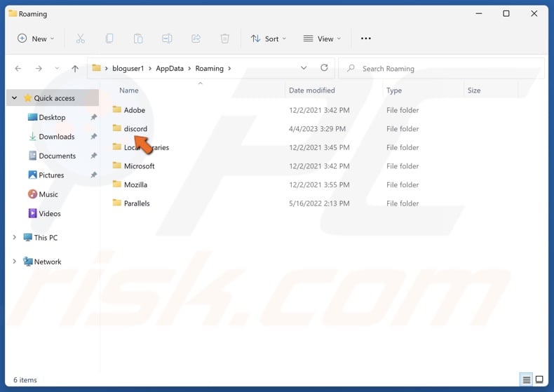554x392 pixels.
Task: Collapse the Quick access tree
Action: [15, 97]
